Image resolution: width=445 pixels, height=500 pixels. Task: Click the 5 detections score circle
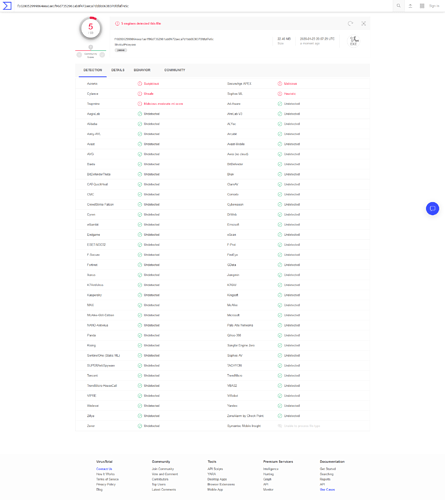pyautogui.click(x=91, y=28)
